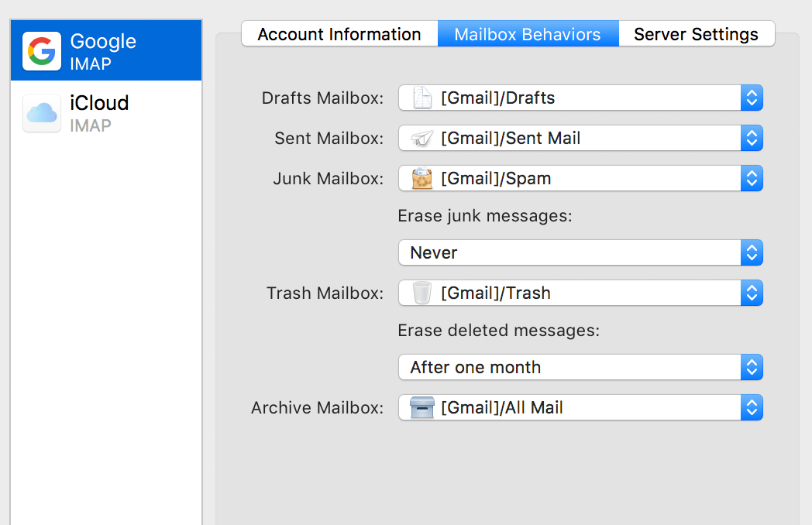Open the Sent Mailbox dropdown
Viewport: 812px width, 525px height.
tap(580, 138)
